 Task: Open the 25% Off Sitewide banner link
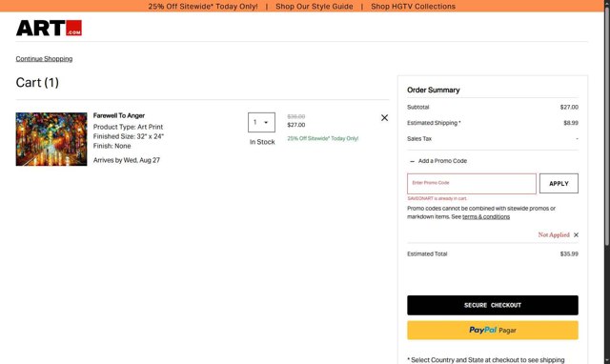(203, 7)
